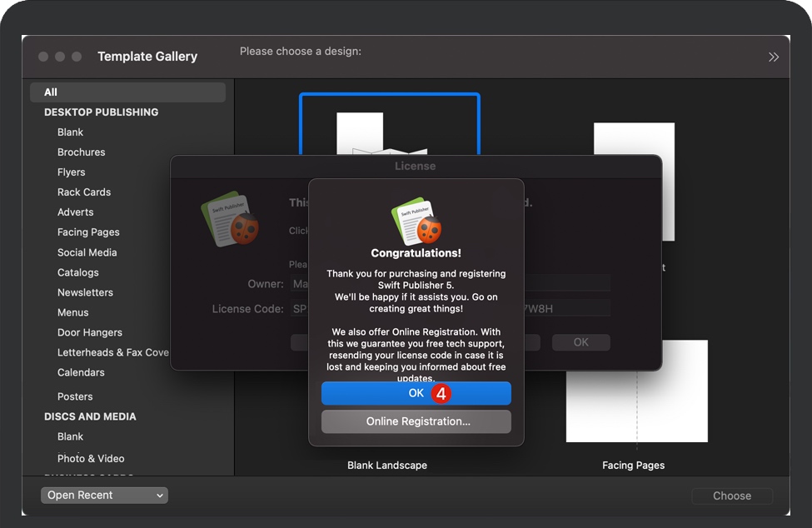
Task: Select Door Hangers category
Action: click(90, 332)
